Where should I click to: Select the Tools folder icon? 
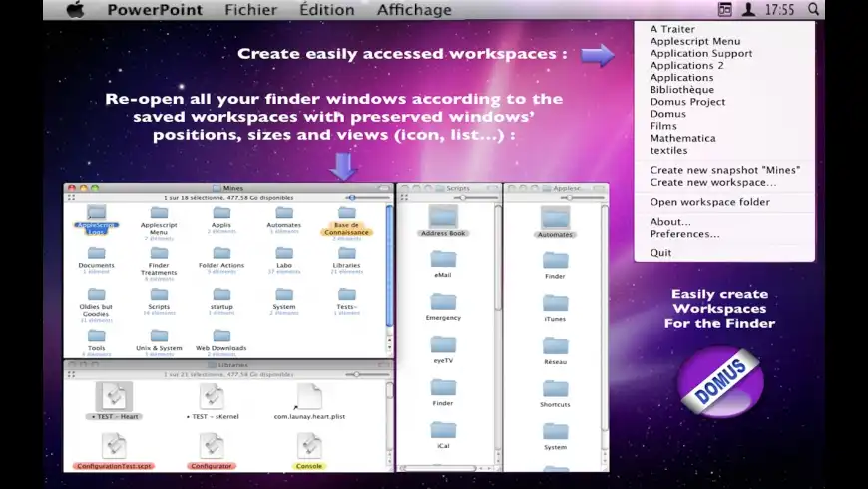(x=97, y=342)
